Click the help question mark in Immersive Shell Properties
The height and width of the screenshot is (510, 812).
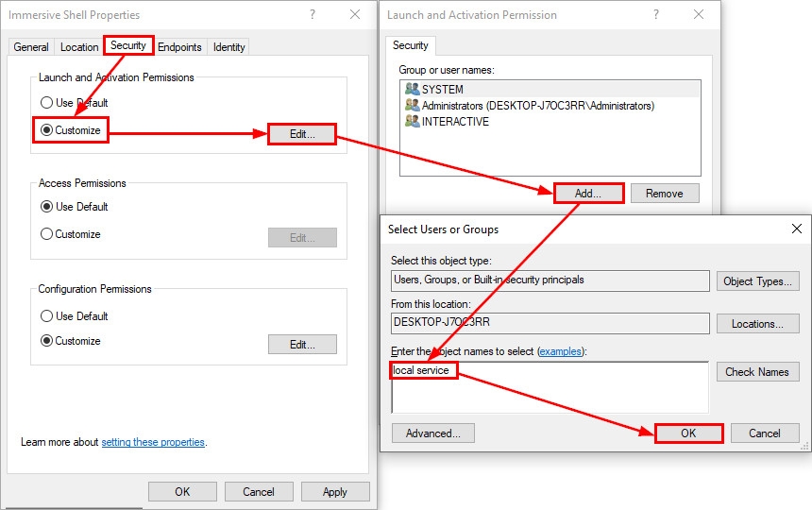click(313, 15)
